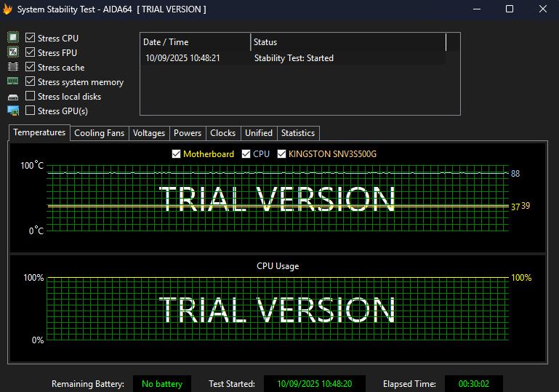Image resolution: width=559 pixels, height=392 pixels.
Task: Enable the Stress local disks option
Action: point(31,96)
